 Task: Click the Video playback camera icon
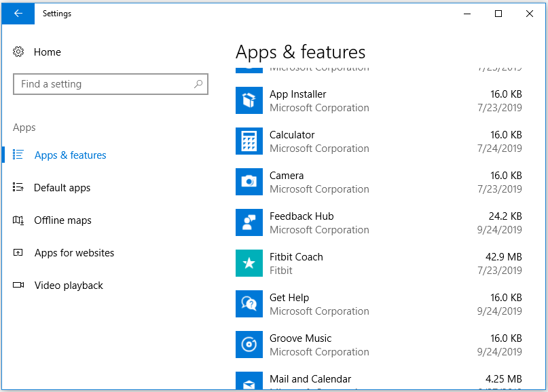[x=18, y=285]
